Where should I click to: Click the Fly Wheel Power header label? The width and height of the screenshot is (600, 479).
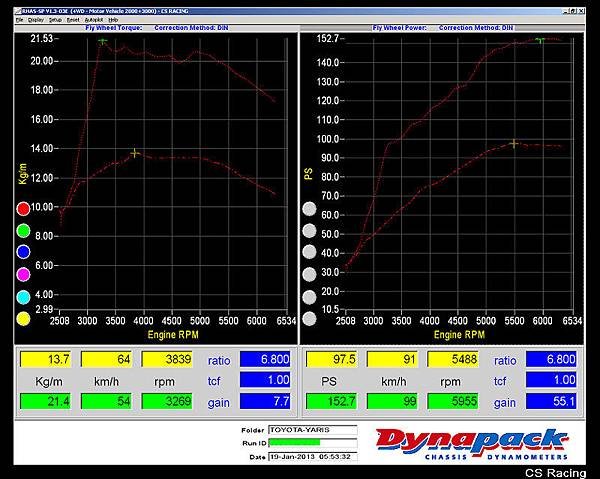pyautogui.click(x=399, y=28)
